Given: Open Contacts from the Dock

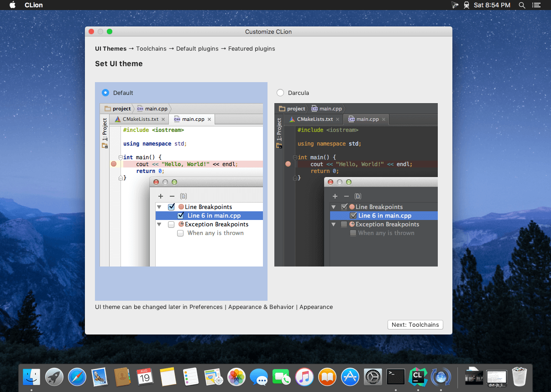Looking at the screenshot, I should [x=122, y=377].
